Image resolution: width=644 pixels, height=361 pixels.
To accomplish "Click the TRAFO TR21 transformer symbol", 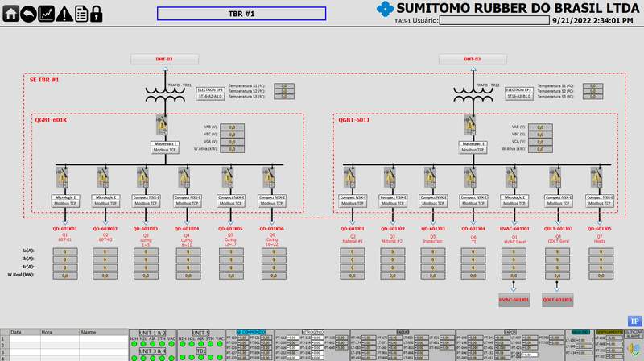I will point(165,94).
